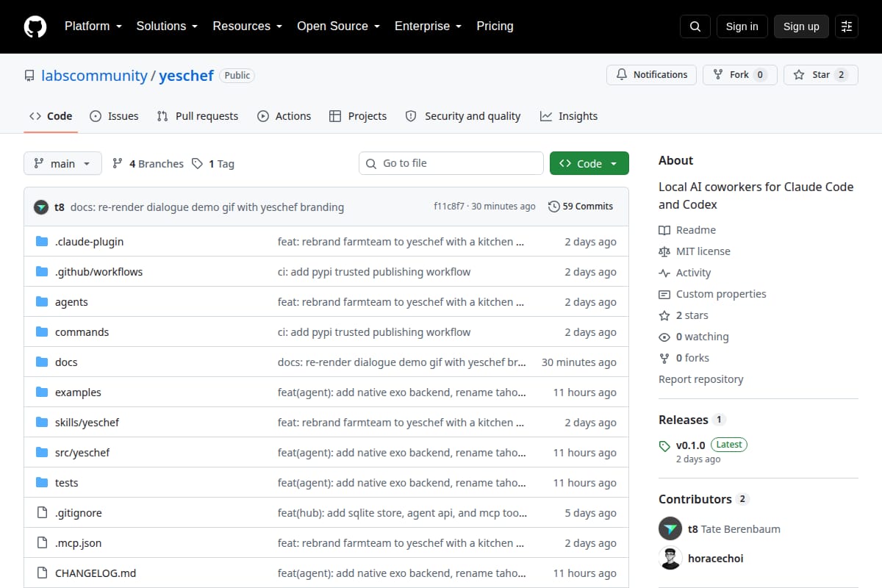The height and width of the screenshot is (588, 882).
Task: View the 2 stars link
Action: pos(684,315)
